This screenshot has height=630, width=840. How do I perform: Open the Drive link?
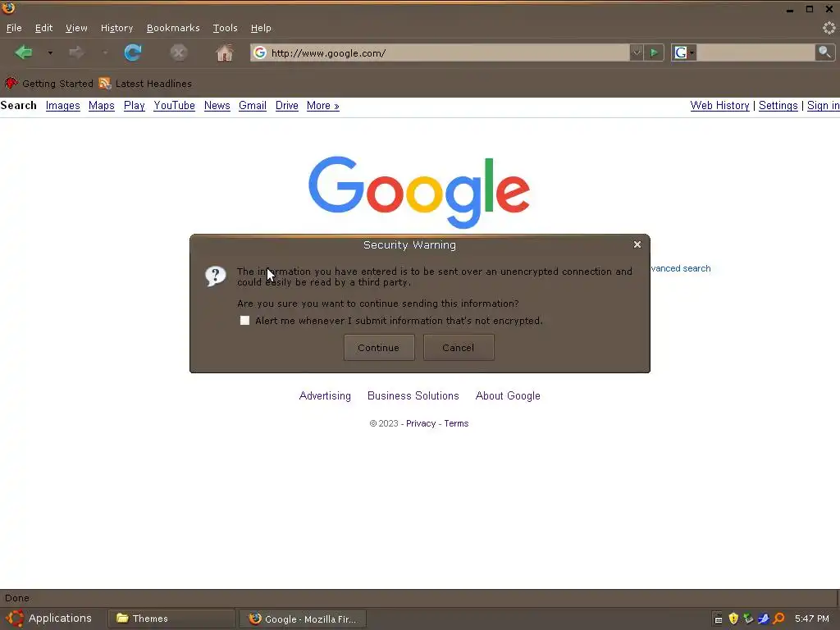point(286,106)
